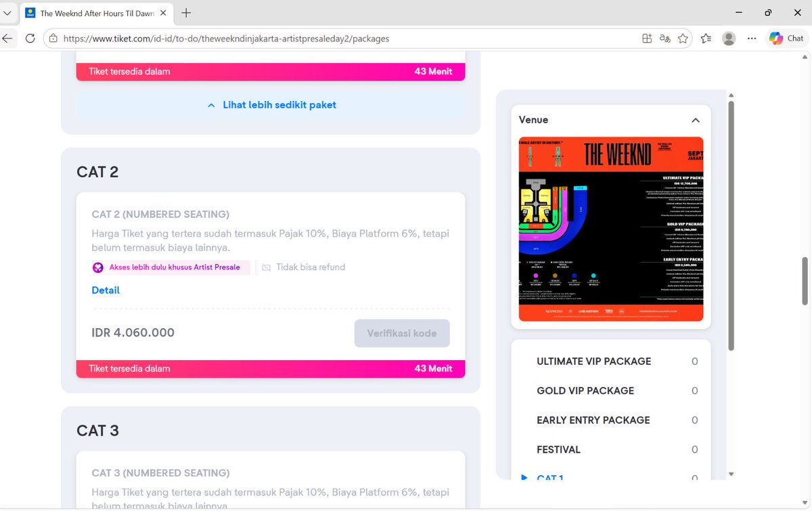Screen dimensions: 812x511
Task: Close The Weeknd After Hours tab
Action: 164,13
